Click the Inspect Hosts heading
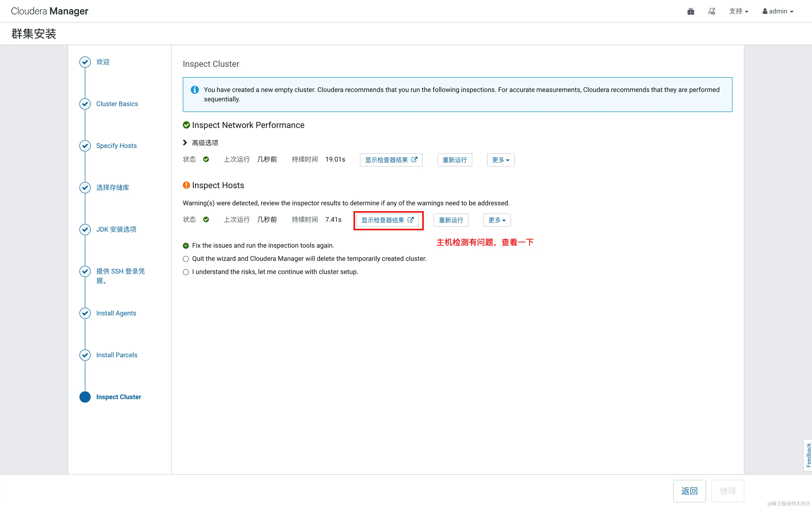The height and width of the screenshot is (508, 812). pyautogui.click(x=218, y=185)
